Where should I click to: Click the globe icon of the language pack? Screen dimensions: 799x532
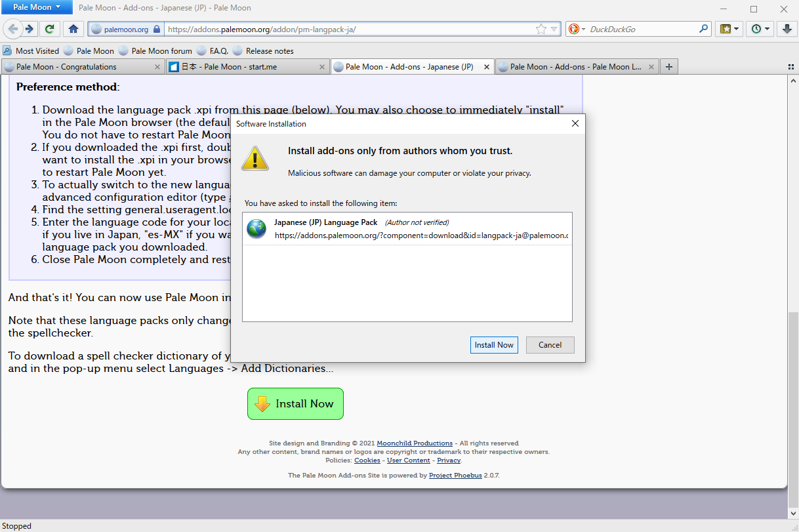[x=256, y=229]
